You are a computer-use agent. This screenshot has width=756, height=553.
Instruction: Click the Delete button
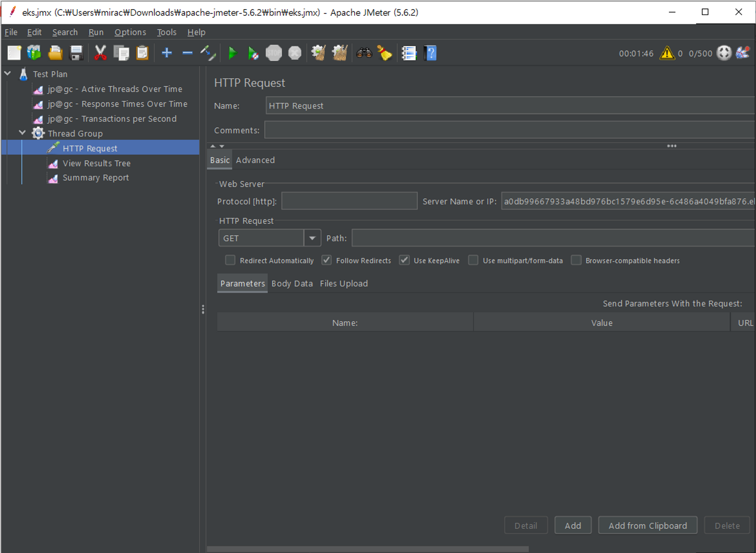727,525
